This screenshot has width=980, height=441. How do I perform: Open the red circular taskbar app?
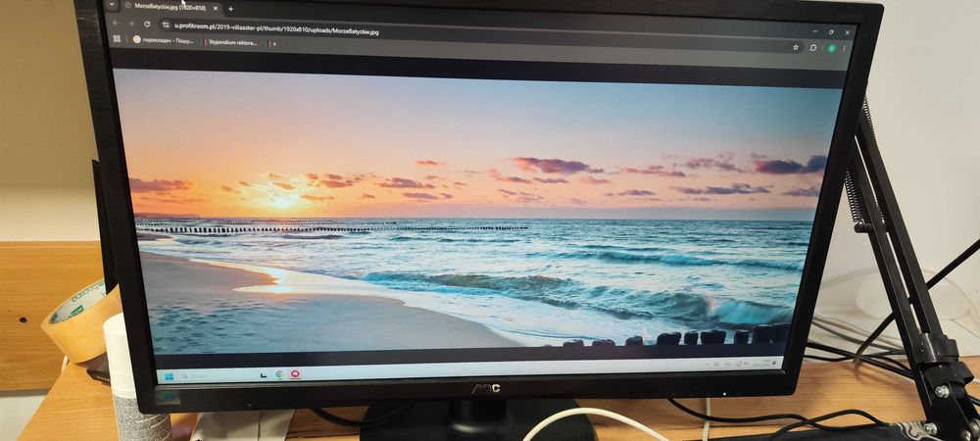pyautogui.click(x=295, y=373)
